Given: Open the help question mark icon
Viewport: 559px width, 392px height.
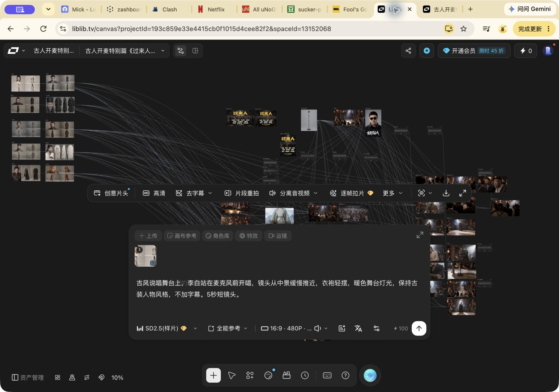Looking at the screenshot, I should tap(345, 375).
